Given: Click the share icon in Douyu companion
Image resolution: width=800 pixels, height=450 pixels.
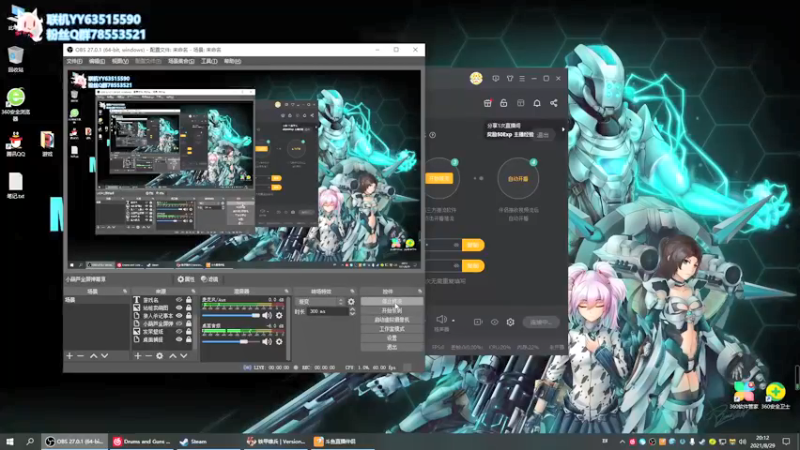Looking at the screenshot, I should [554, 103].
